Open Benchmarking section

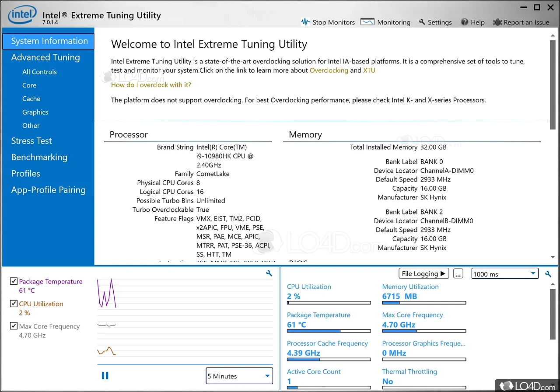pyautogui.click(x=39, y=157)
